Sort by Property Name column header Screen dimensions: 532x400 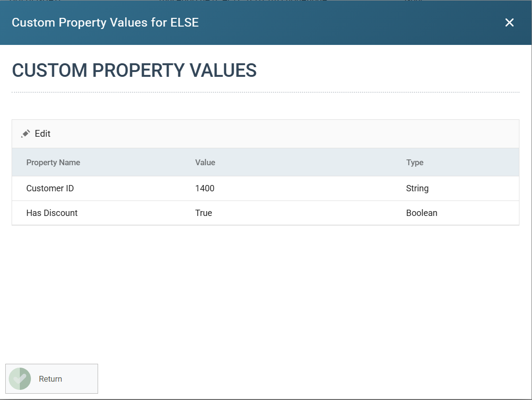click(x=53, y=162)
